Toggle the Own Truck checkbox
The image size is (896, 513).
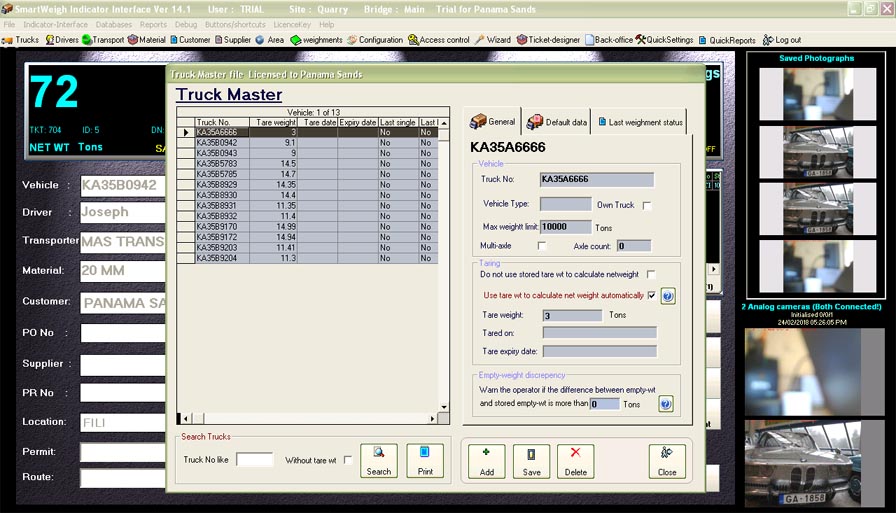[647, 205]
